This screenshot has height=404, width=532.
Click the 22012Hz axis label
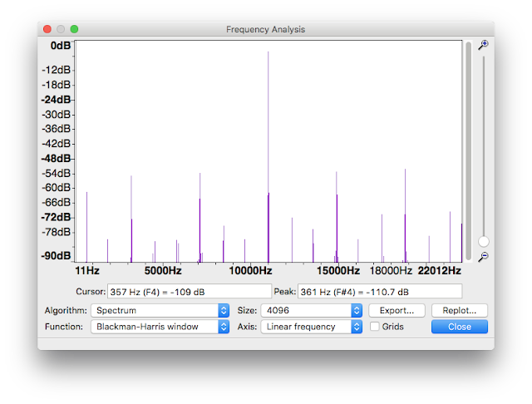pos(440,271)
